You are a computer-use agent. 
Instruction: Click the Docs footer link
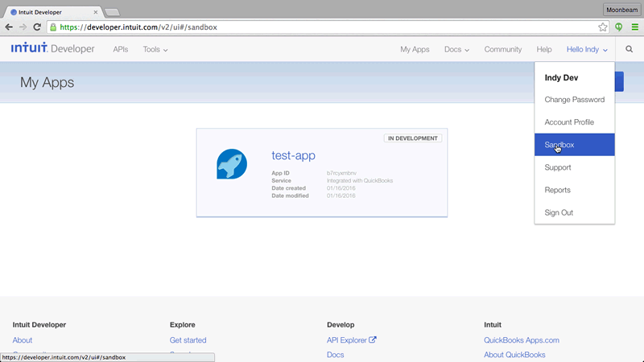point(335,355)
